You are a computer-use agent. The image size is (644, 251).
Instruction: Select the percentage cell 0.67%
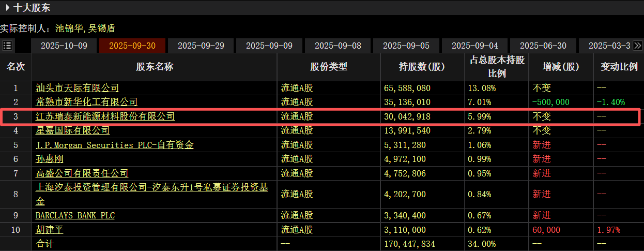point(479,215)
